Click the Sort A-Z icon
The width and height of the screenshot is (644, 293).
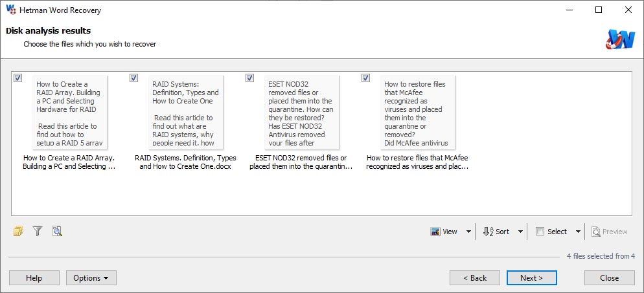click(488, 232)
